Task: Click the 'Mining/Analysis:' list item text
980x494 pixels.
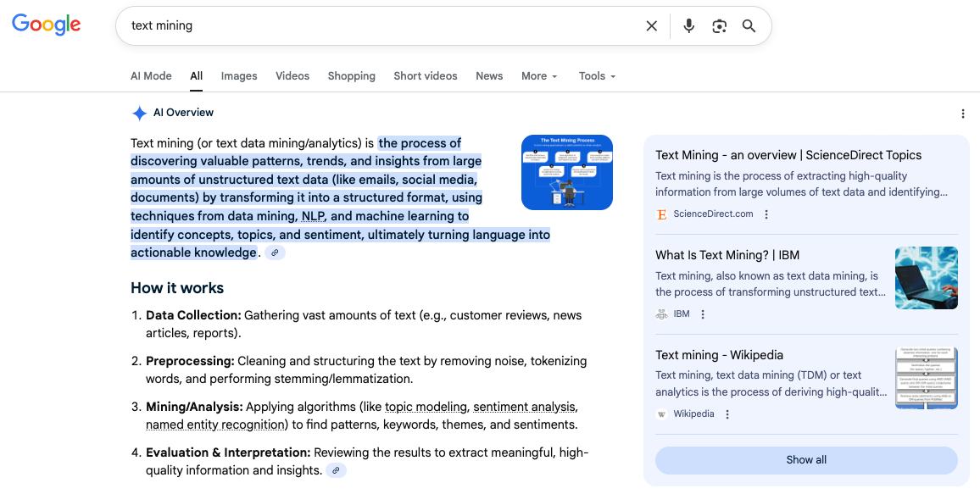Action: 194,408
